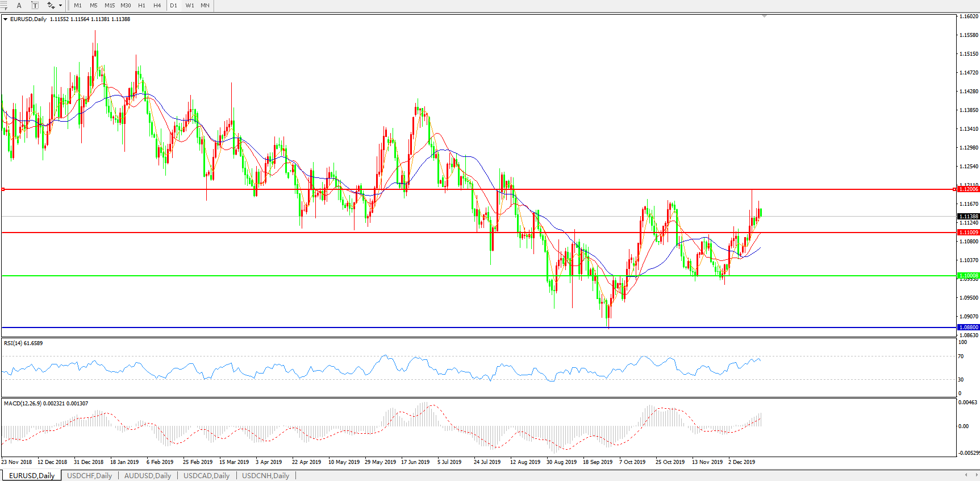Select the blue 1.08800 horizontal line label
This screenshot has width=980, height=481.
click(969, 327)
